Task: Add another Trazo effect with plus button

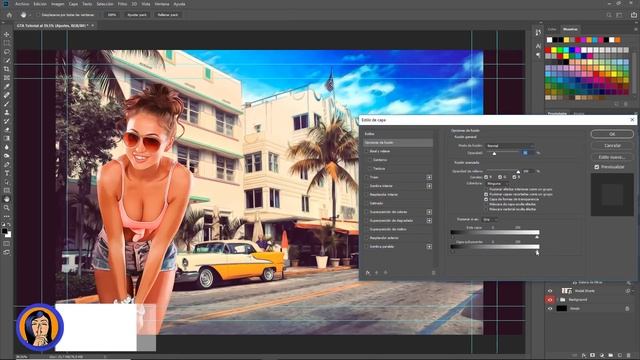Action: 429,177
